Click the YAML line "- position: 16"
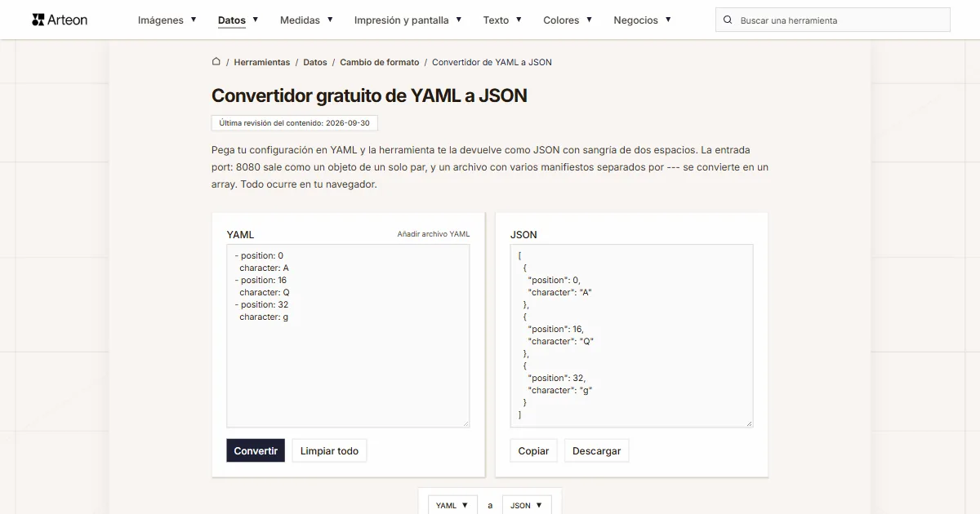The image size is (980, 514). (261, 280)
